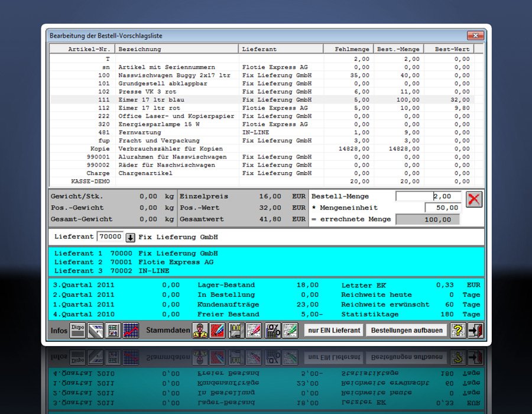Click the red notebook Stammdaten icon

point(218,330)
